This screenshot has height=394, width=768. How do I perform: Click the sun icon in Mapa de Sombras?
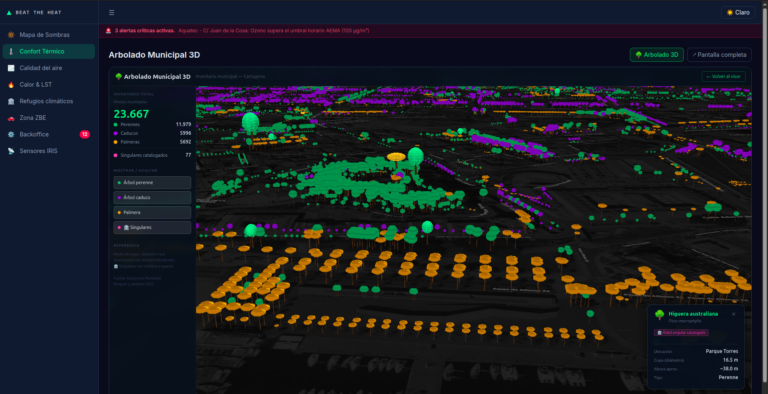pos(11,35)
